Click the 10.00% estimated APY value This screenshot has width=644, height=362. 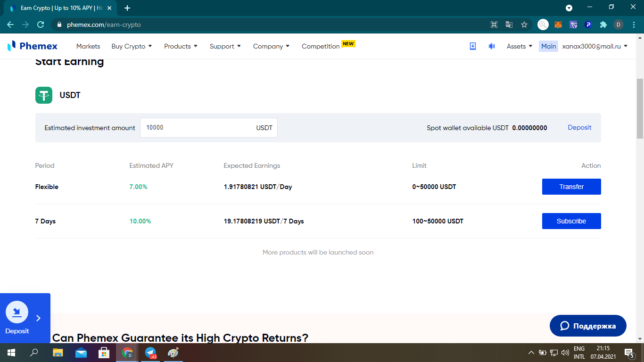[x=140, y=221]
